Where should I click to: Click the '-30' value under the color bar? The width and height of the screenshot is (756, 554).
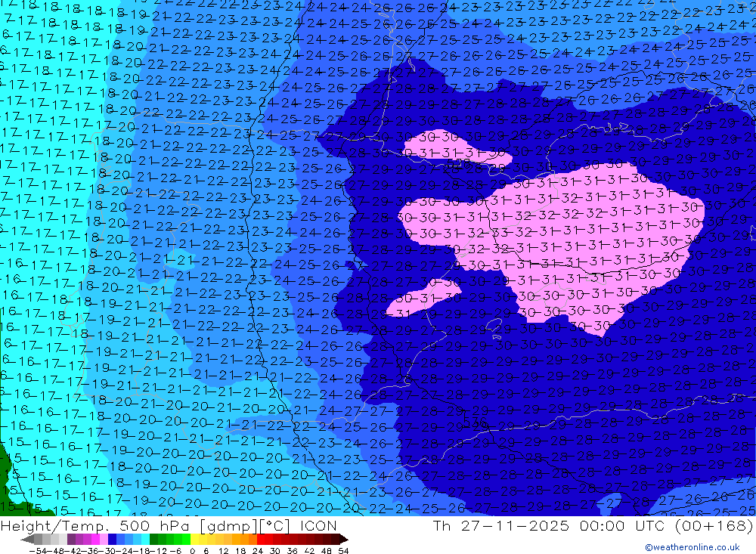[108, 551]
